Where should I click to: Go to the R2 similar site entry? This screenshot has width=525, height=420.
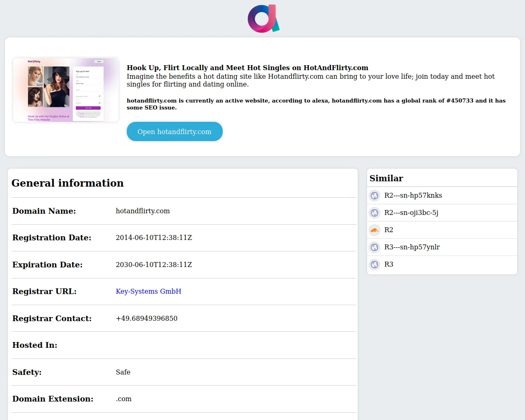(389, 230)
